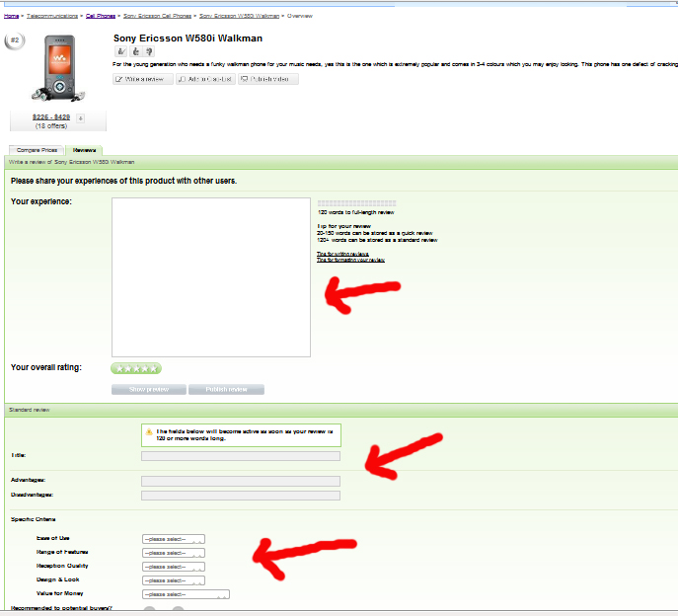Open the Reception Quality dropdown

(174, 567)
